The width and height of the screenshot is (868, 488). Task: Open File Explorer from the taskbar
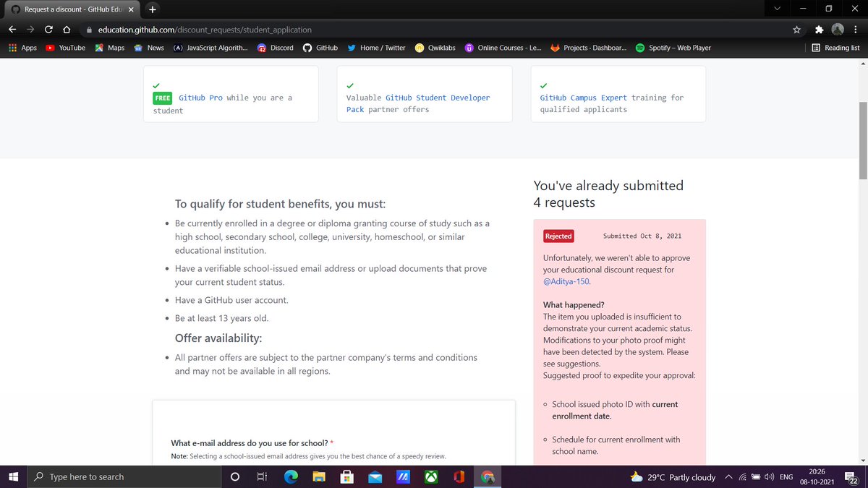pyautogui.click(x=318, y=476)
